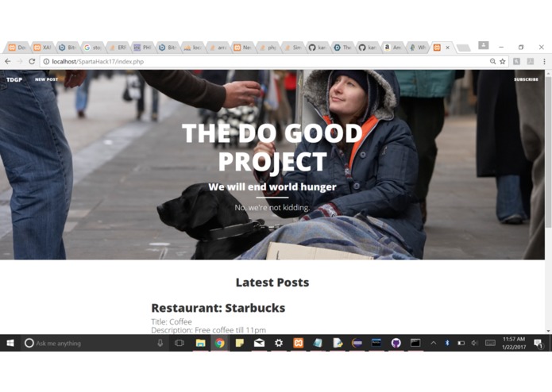552x392 pixels.
Task: Open Sticky Notes from the taskbar
Action: coord(240,343)
